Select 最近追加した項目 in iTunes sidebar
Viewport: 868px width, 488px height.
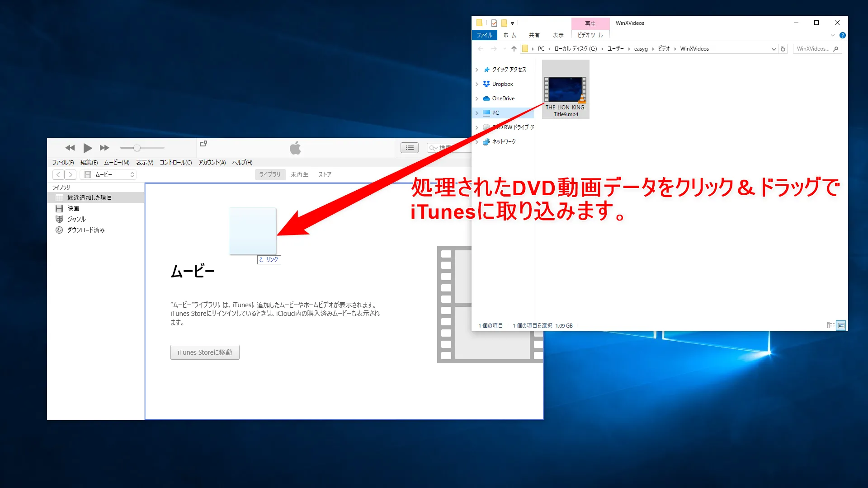click(x=96, y=197)
